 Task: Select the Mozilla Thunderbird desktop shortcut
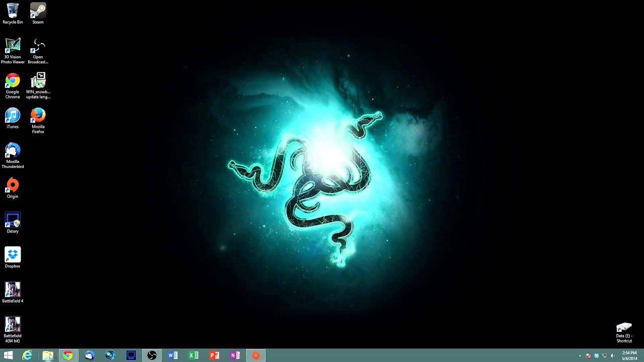tap(13, 156)
